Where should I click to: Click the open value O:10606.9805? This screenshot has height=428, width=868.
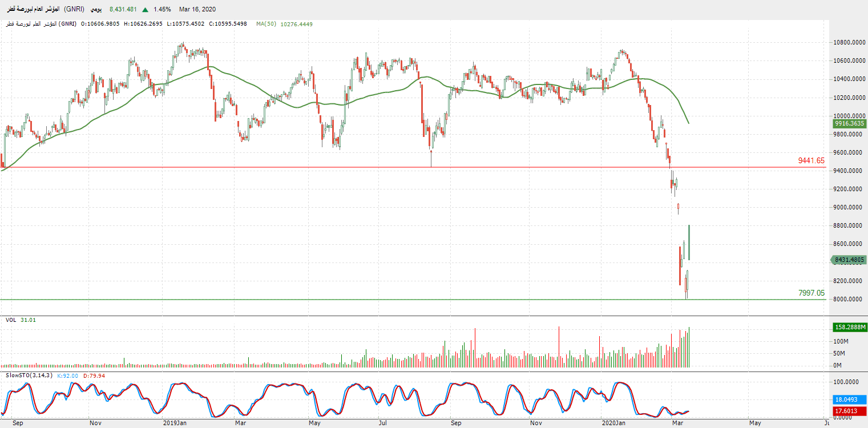click(x=100, y=24)
